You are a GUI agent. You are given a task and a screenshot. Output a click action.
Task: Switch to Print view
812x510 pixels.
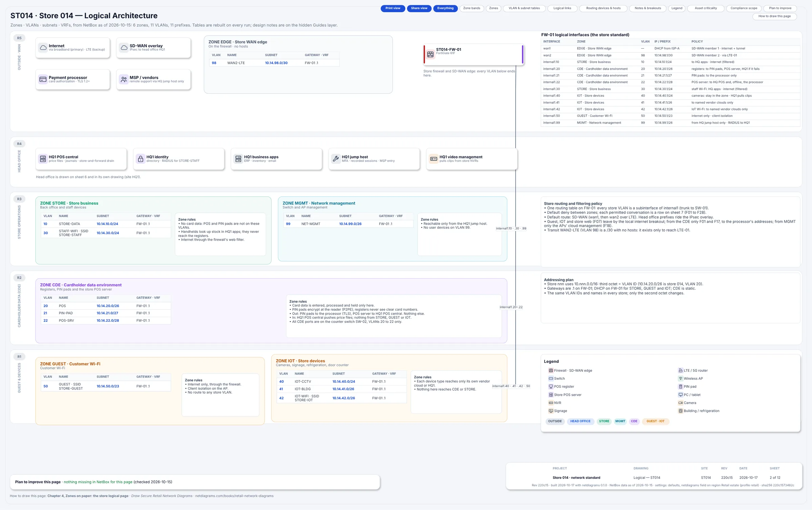[393, 8]
